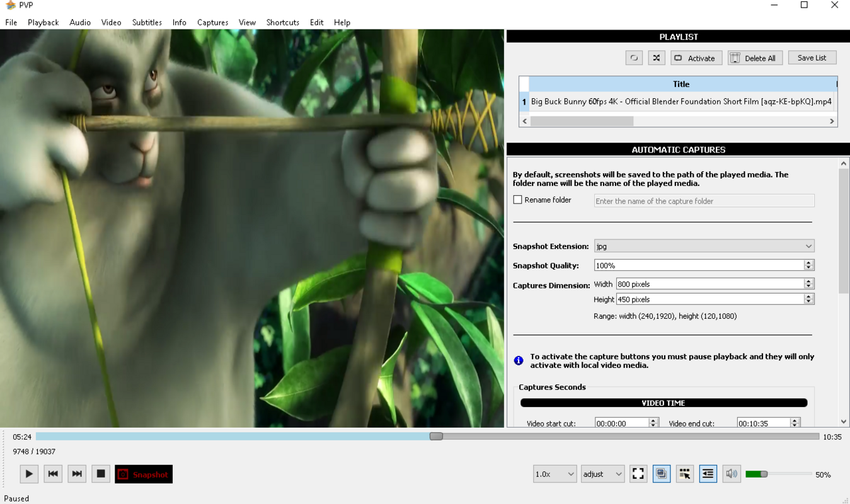
Task: Toggle the playlist panel icon
Action: tap(708, 474)
